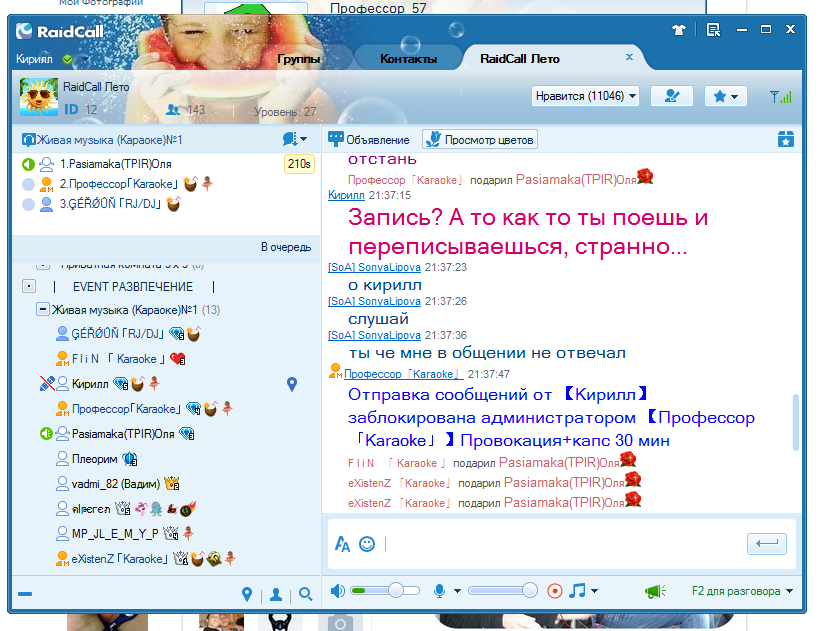Open the skin changer shirt icon

(x=678, y=30)
